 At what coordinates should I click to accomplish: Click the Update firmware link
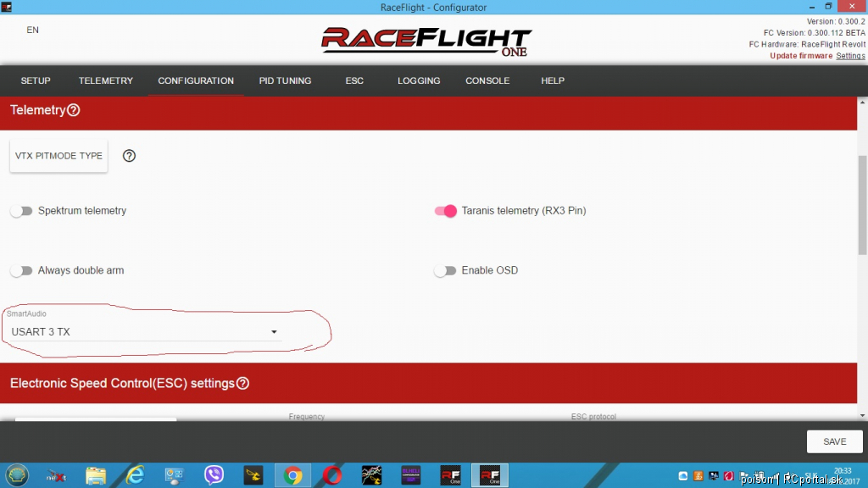tap(801, 56)
